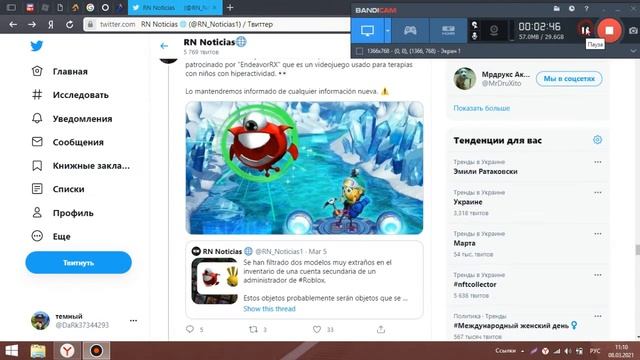The width and height of the screenshot is (640, 360).
Task: Reply to the tweet
Action: [x=190, y=329]
